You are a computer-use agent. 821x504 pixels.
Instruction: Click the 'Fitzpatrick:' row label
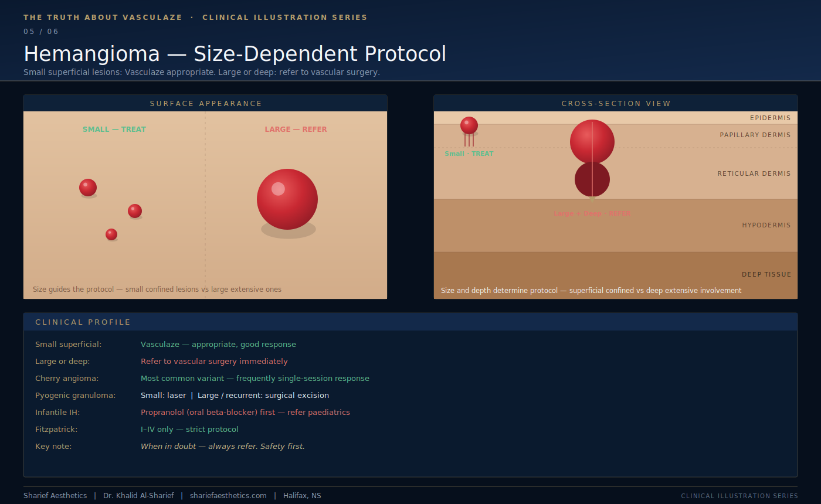tap(56, 430)
